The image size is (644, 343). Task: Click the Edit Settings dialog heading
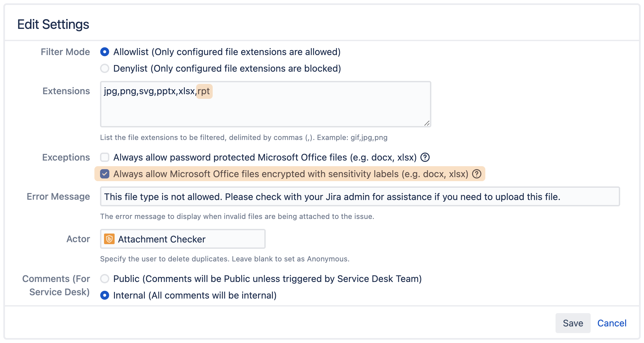[53, 25]
